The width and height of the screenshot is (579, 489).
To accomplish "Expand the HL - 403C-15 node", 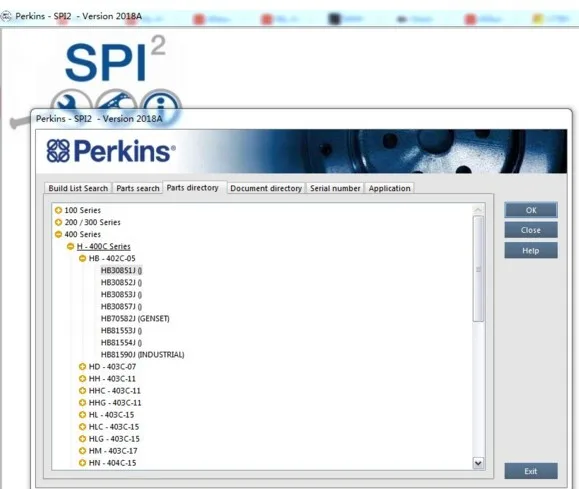I will tap(82, 415).
